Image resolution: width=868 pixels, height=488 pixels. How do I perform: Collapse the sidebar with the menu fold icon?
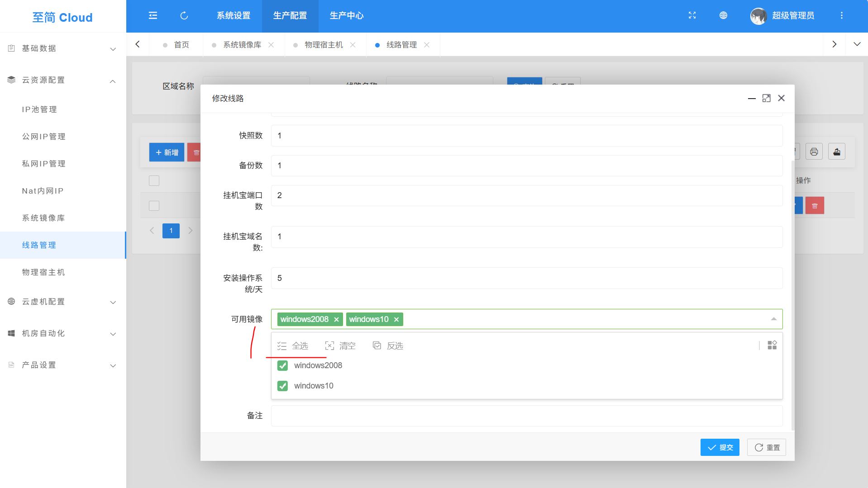click(x=153, y=16)
